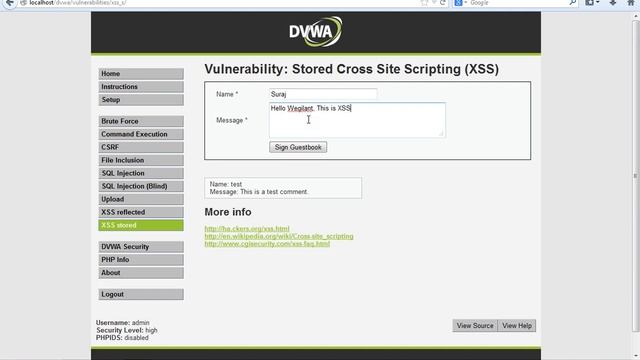Click the Stored Cross Site Scripting heading
Image resolution: width=640 pixels, height=360 pixels.
coord(351,69)
